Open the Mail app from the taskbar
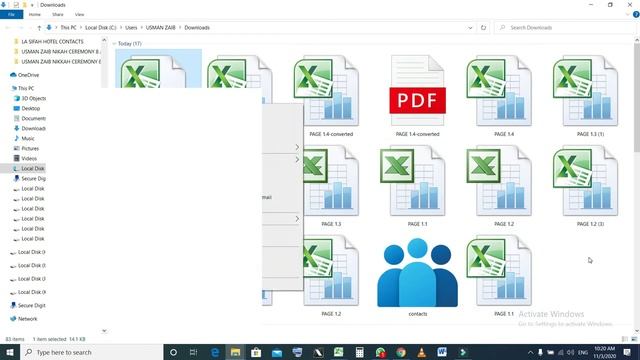Viewport: 640px width, 360px height. pyautogui.click(x=277, y=352)
